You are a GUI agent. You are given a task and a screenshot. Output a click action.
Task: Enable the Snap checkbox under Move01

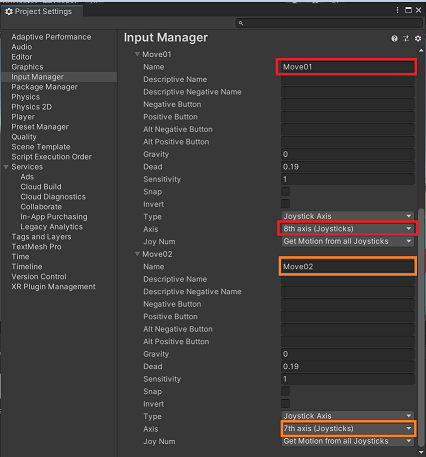[x=285, y=191]
